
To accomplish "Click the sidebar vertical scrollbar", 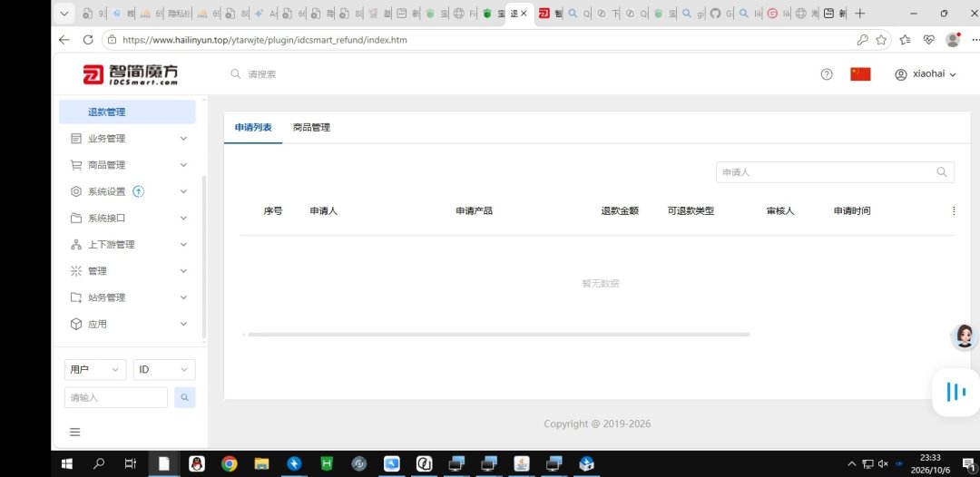I will tap(204, 258).
